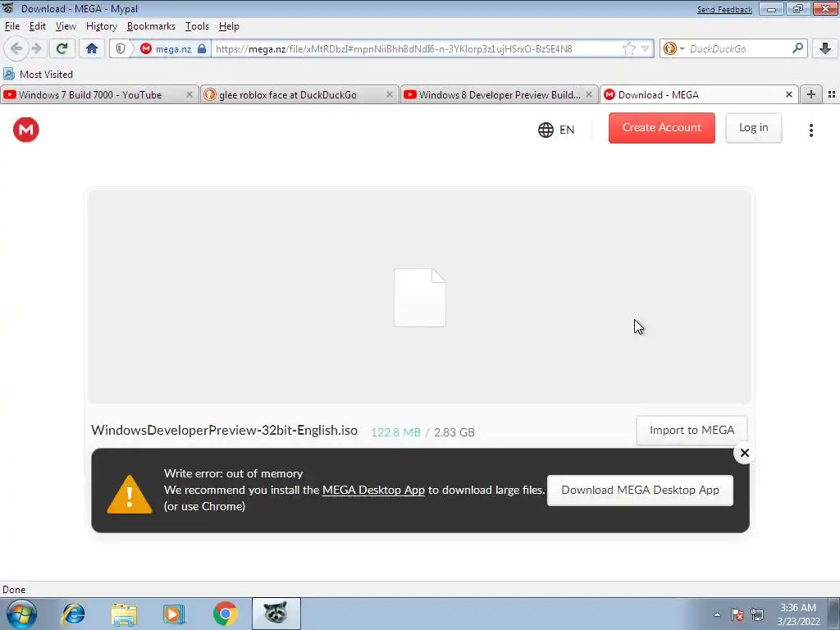The height and width of the screenshot is (630, 840).
Task: Open the three-dot MEGA menu
Action: tap(811, 130)
